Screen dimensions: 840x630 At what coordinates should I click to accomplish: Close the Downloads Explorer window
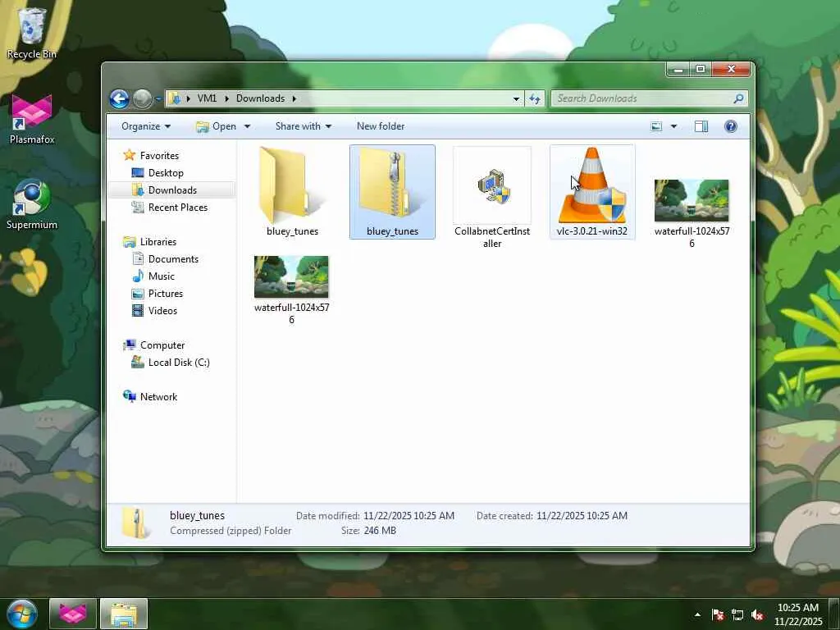pos(731,70)
